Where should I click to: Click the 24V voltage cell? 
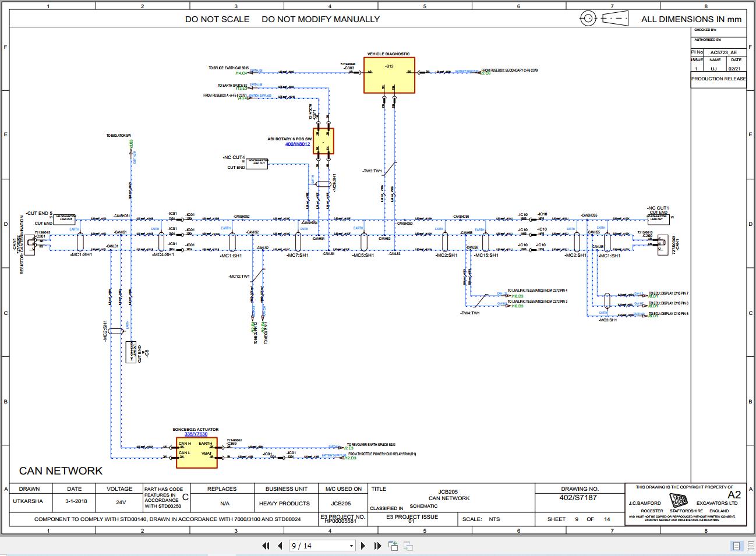[x=121, y=502]
